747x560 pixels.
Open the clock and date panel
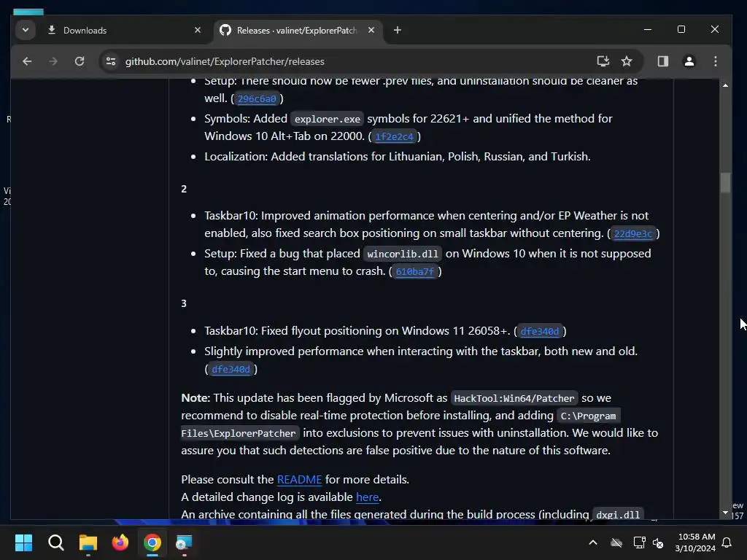(x=694, y=542)
